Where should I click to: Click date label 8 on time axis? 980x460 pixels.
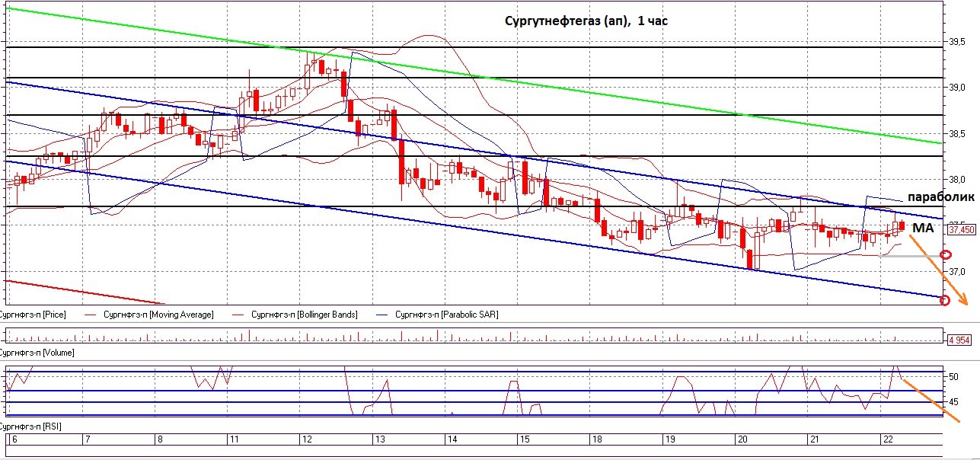coord(159,439)
